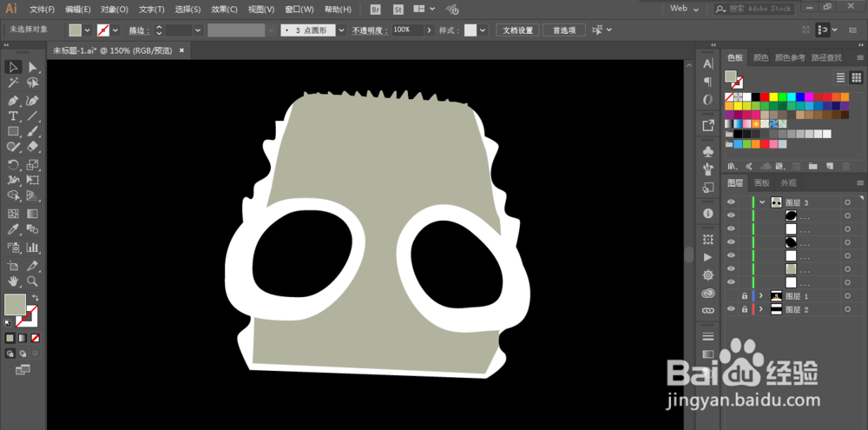Select the Width/Warp tool
868x430 pixels.
[13, 180]
